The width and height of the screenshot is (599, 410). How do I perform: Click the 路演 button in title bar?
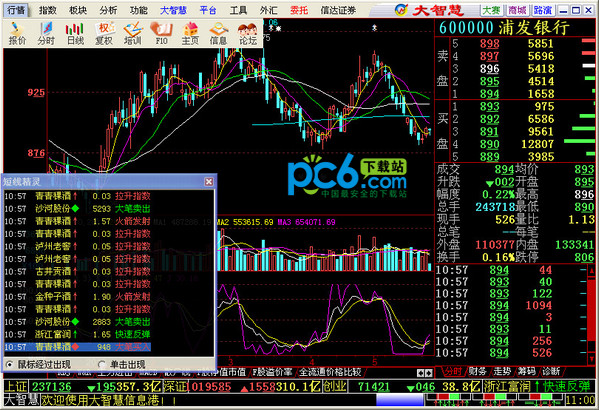(x=543, y=10)
